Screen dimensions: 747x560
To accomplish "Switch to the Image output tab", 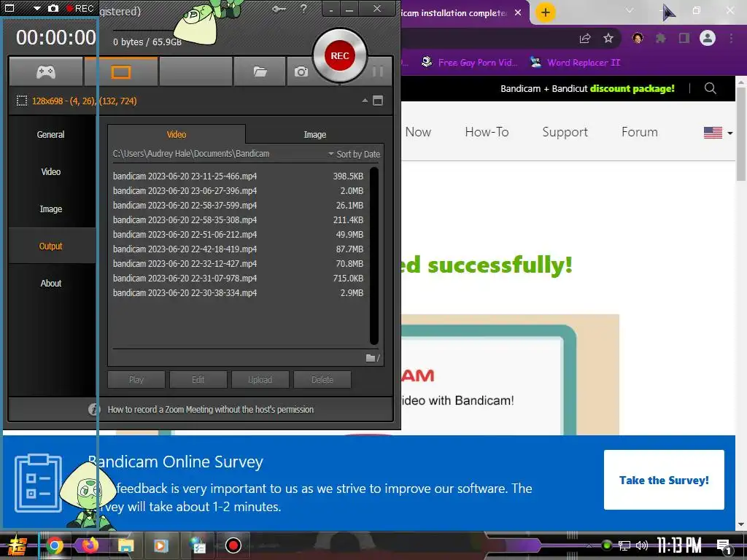I will point(315,134).
